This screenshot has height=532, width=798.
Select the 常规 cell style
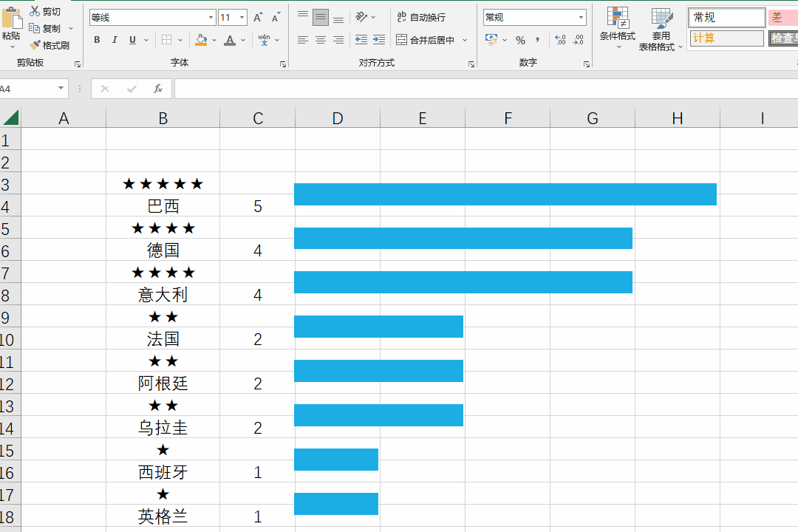point(727,17)
